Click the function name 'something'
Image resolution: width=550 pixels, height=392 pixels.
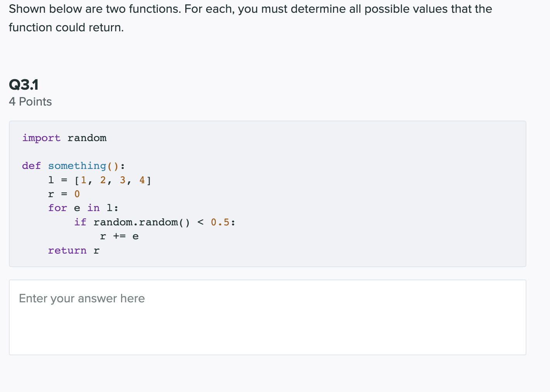tap(77, 165)
